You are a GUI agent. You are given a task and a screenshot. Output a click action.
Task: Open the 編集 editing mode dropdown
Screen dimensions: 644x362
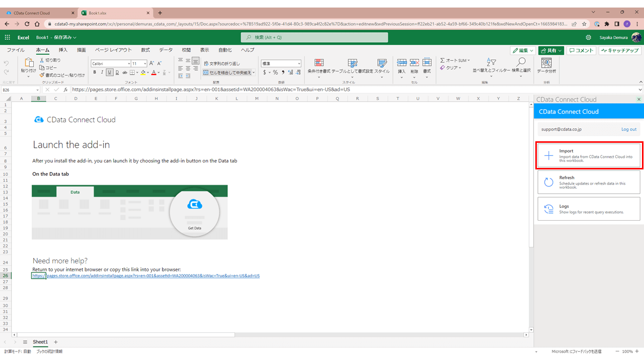(x=523, y=50)
